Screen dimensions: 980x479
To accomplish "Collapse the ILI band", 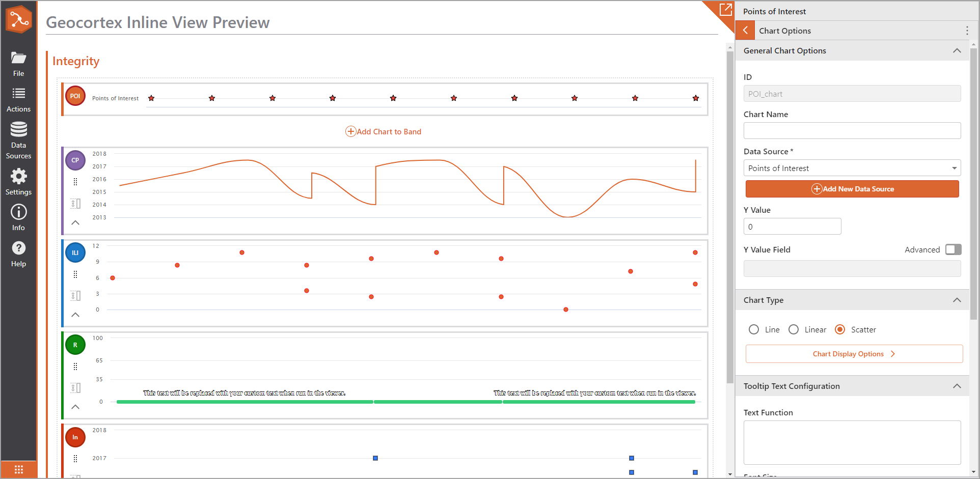I will pos(75,315).
